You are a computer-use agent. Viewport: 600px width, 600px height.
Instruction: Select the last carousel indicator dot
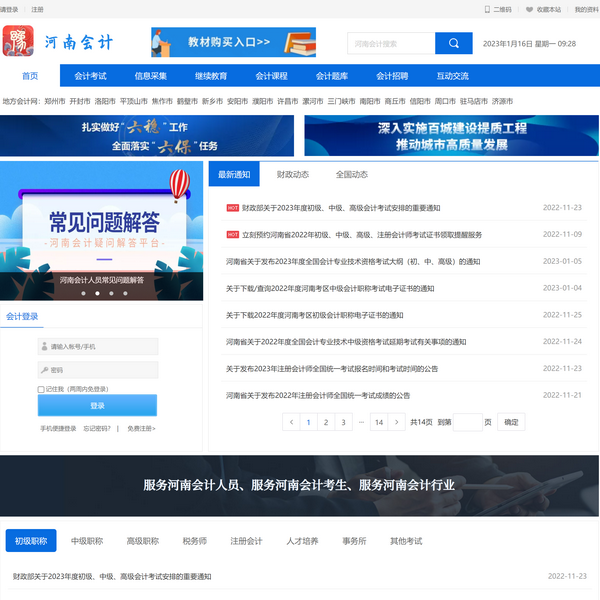click(x=125, y=295)
